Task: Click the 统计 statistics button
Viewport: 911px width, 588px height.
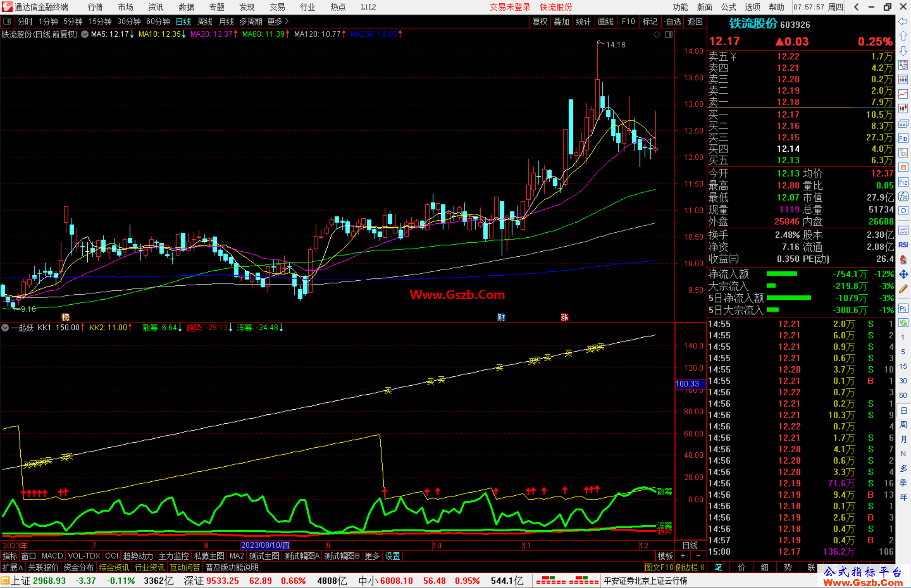Action: (x=584, y=21)
